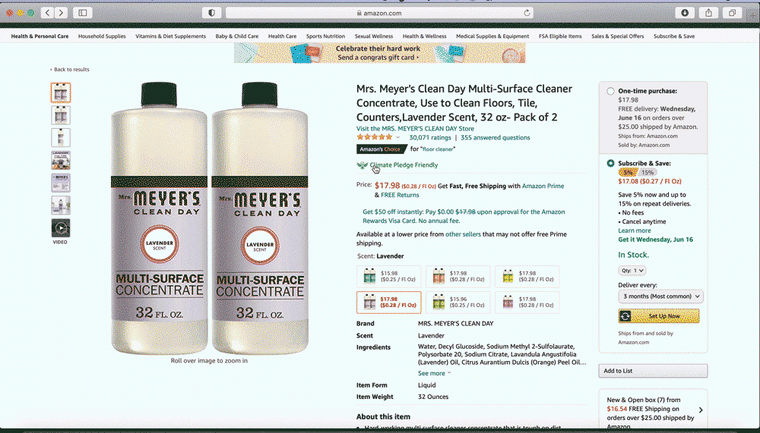760x433 pixels.
Task: Choose the 15% savings option
Action: (x=648, y=173)
